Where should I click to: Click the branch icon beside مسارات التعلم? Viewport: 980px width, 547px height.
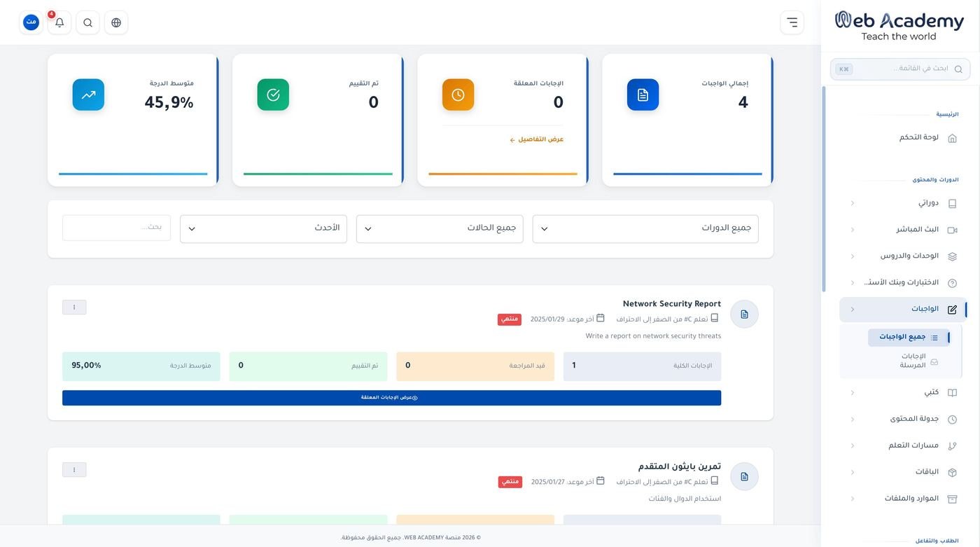(x=952, y=446)
